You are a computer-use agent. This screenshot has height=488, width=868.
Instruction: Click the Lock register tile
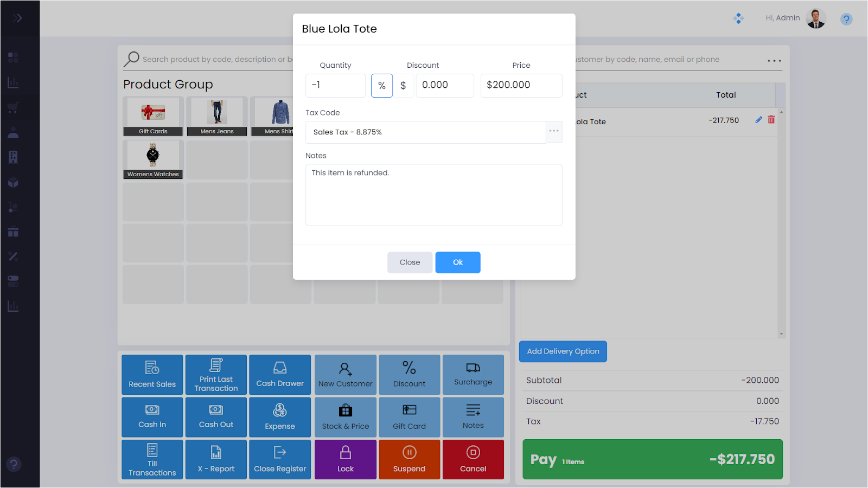click(345, 459)
